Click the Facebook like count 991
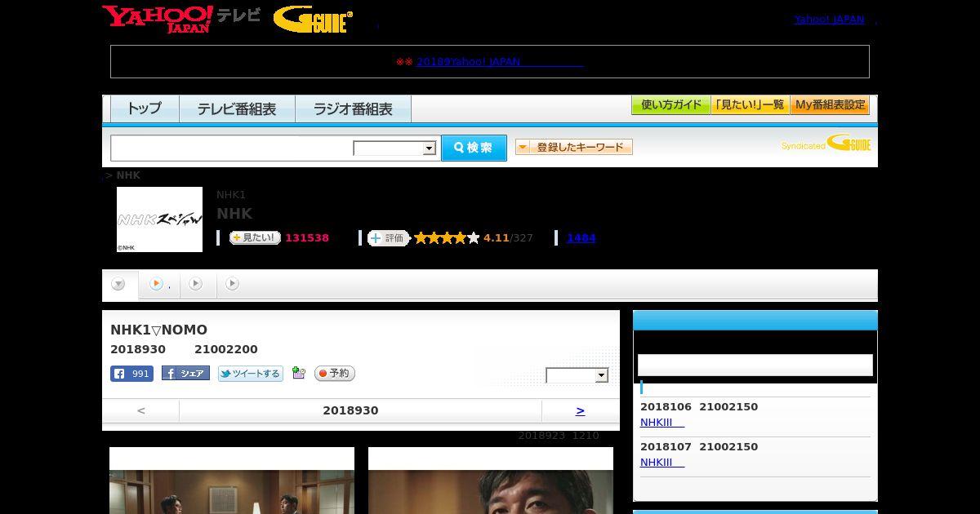Viewport: 980px width, 514px height. point(131,374)
